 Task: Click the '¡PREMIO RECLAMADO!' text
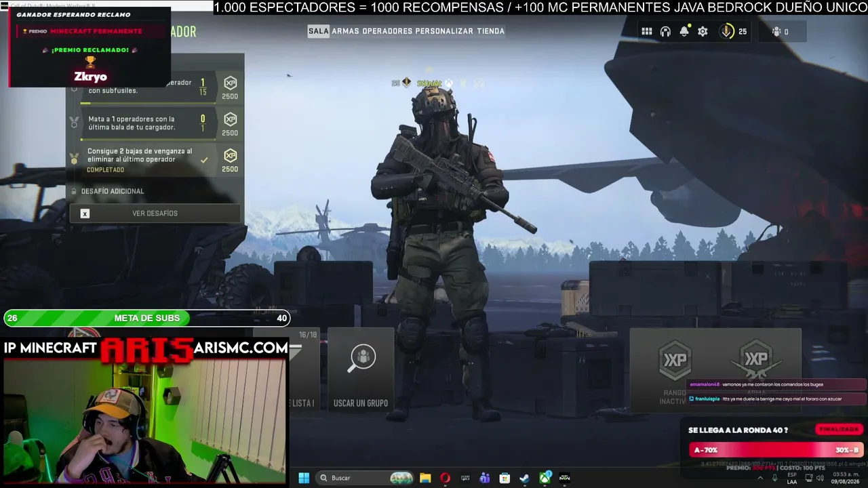pos(90,50)
